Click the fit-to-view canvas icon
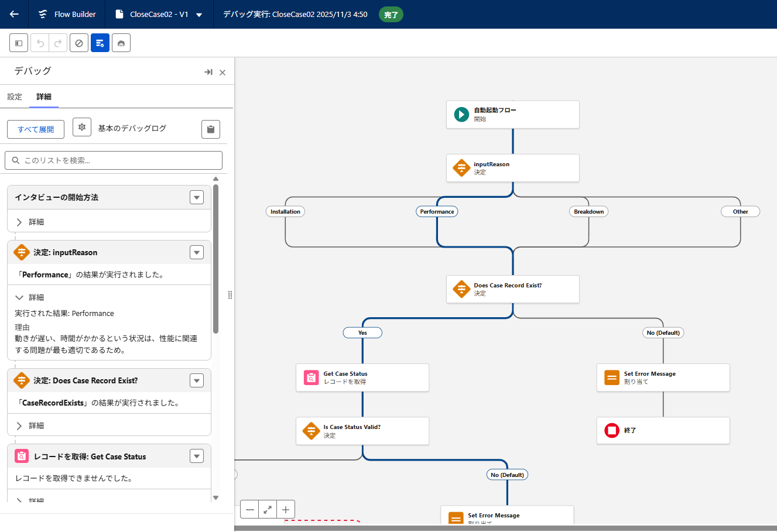Viewport: 777px width, 532px height. coord(268,510)
